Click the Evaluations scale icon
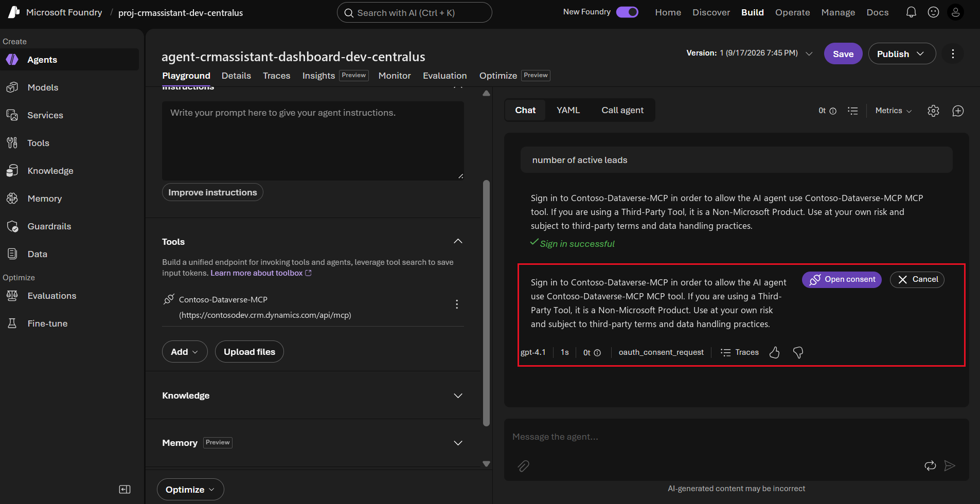 pos(12,296)
